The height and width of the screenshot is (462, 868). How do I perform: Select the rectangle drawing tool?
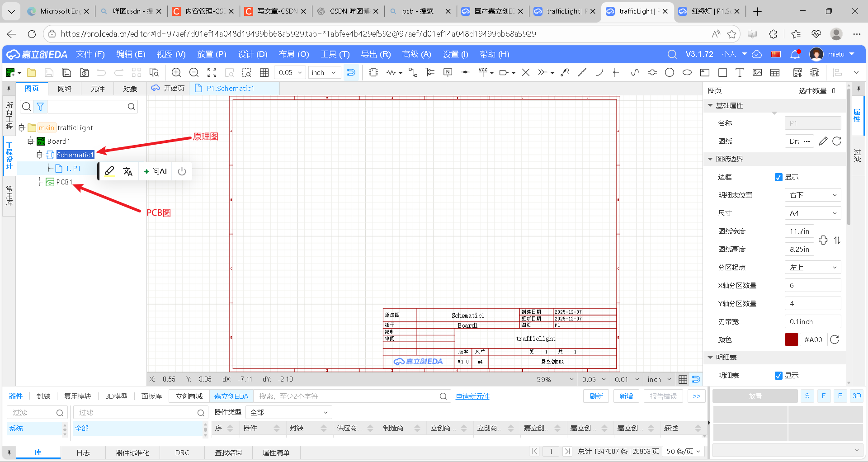coord(722,72)
